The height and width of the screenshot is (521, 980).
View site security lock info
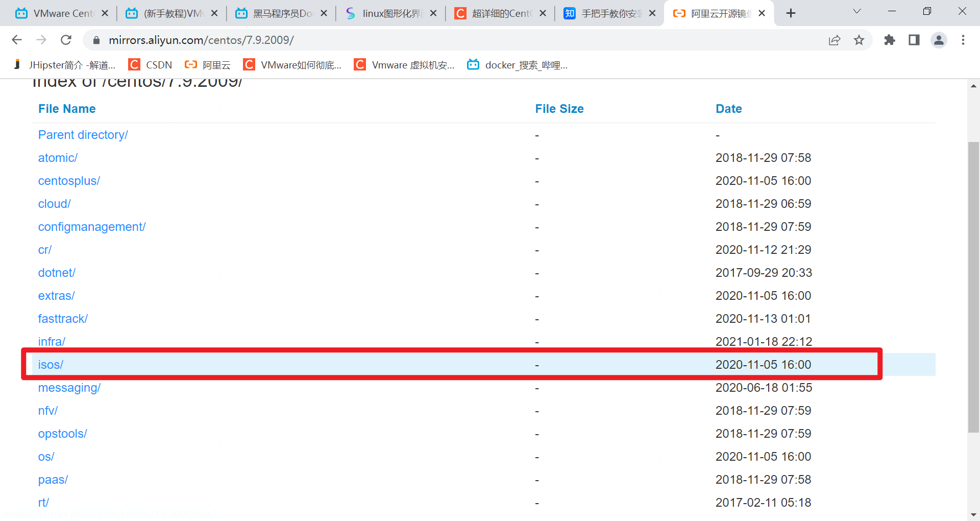(96, 40)
